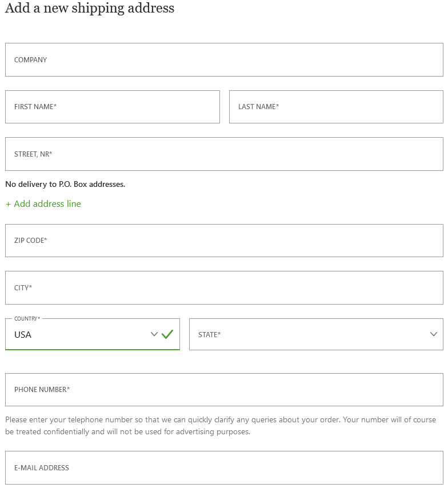Add another address line

tap(43, 204)
